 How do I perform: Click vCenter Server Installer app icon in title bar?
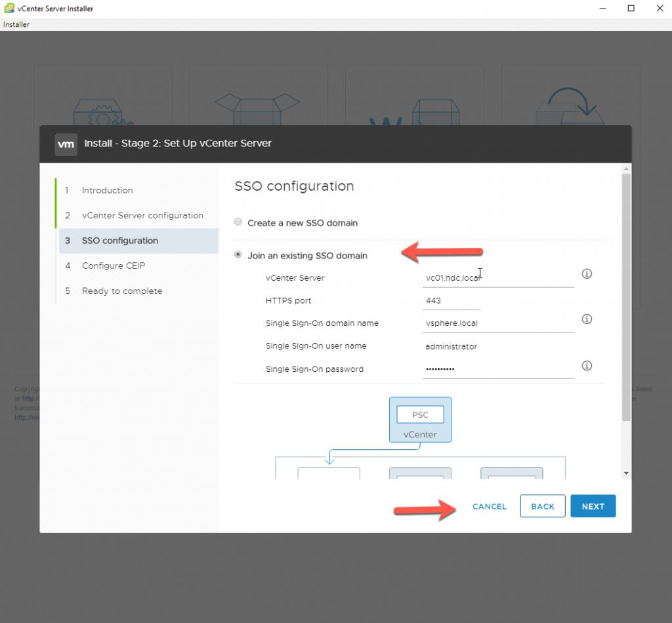click(9, 8)
